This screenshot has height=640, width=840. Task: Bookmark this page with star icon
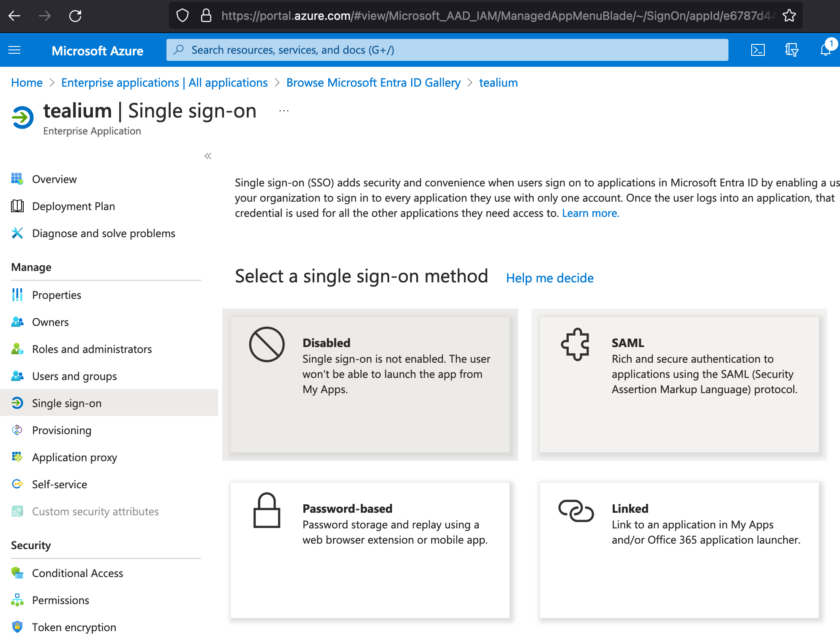(x=789, y=16)
